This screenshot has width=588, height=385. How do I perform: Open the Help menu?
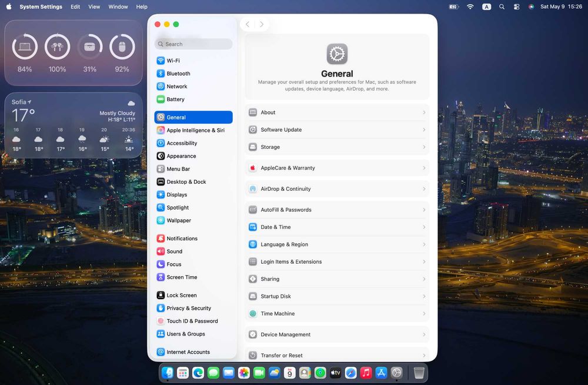(x=142, y=6)
